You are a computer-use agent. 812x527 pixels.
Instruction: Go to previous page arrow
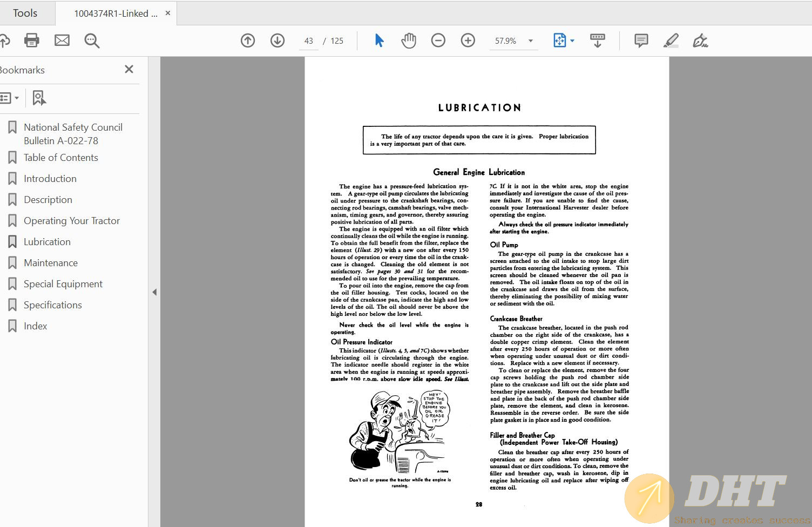[x=248, y=40]
